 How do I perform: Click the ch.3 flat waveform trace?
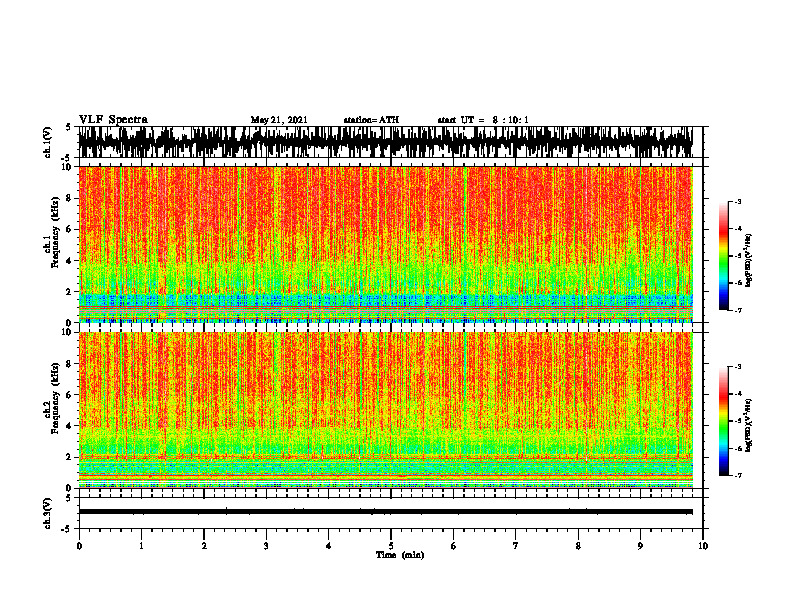[x=385, y=512]
